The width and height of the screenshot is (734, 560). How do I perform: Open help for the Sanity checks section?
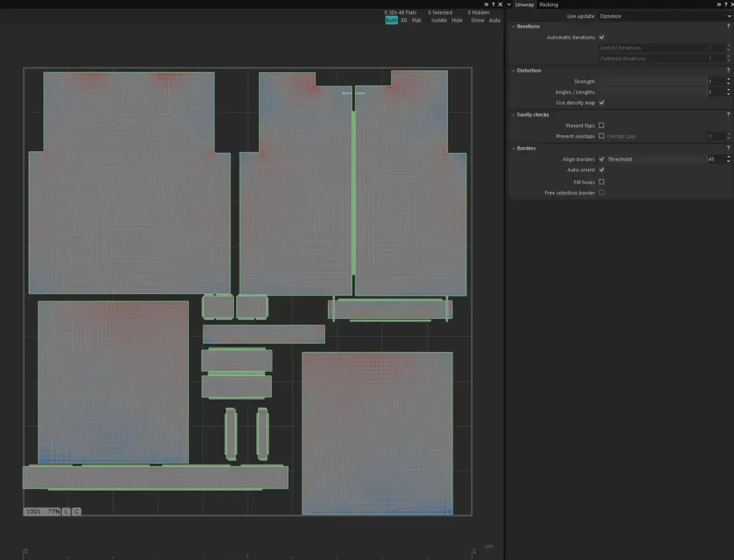pos(728,115)
